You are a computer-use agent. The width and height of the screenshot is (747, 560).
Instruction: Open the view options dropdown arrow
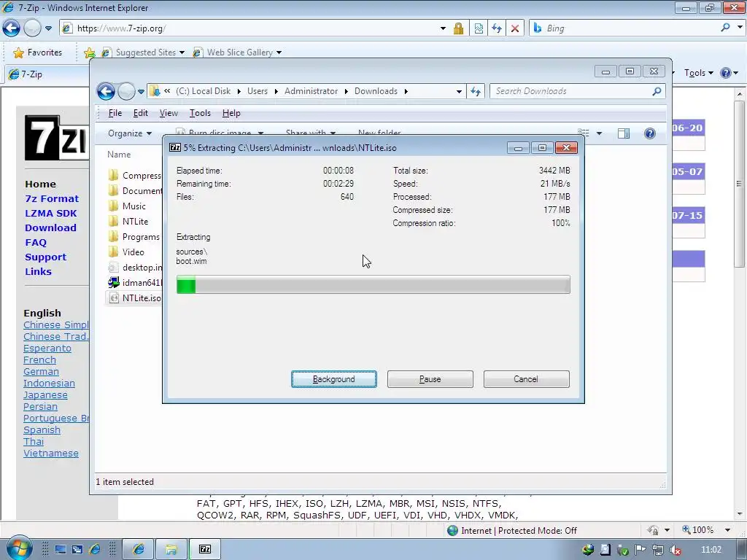tap(599, 133)
